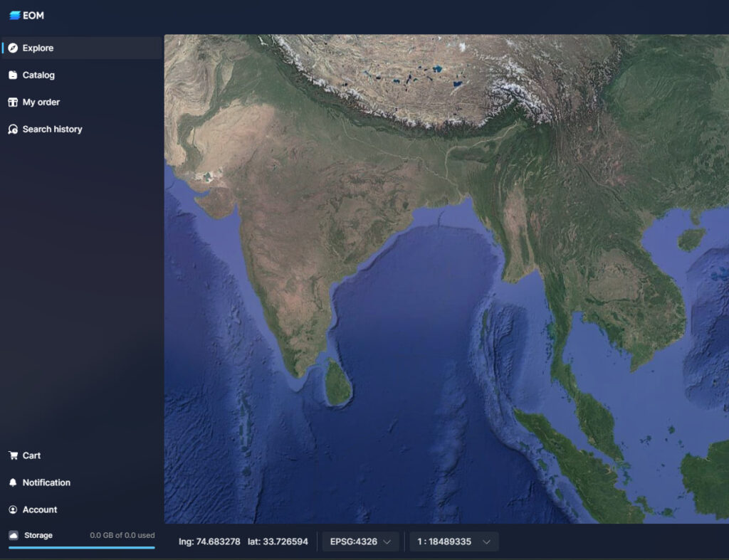Click the EOM logo icon
This screenshot has height=560, width=729.
tap(14, 16)
